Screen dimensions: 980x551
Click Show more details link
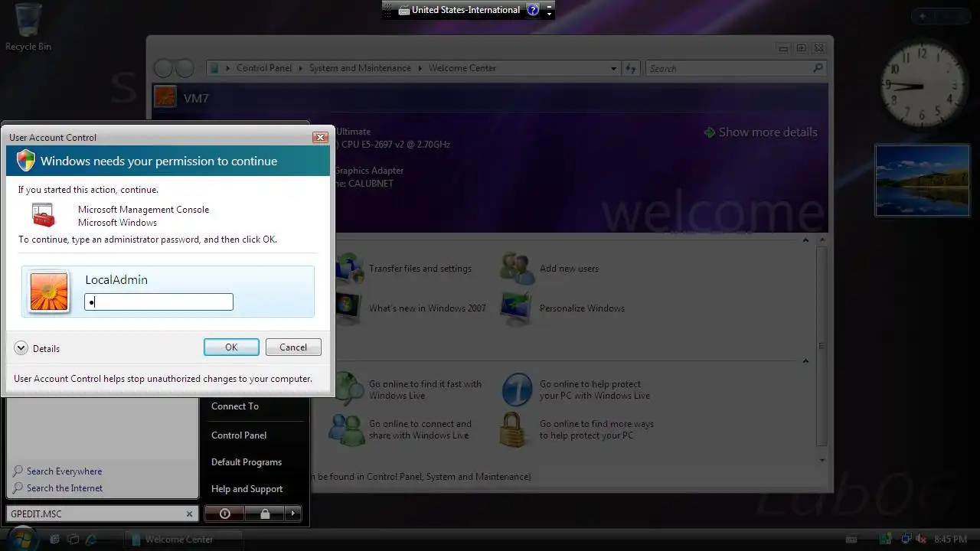[x=768, y=132]
